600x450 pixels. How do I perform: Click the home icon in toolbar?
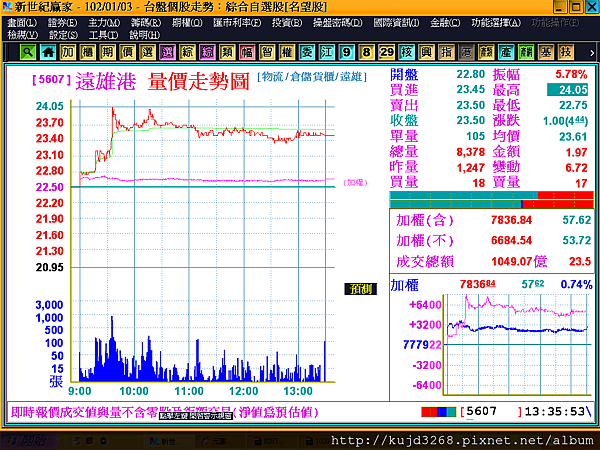48,52
